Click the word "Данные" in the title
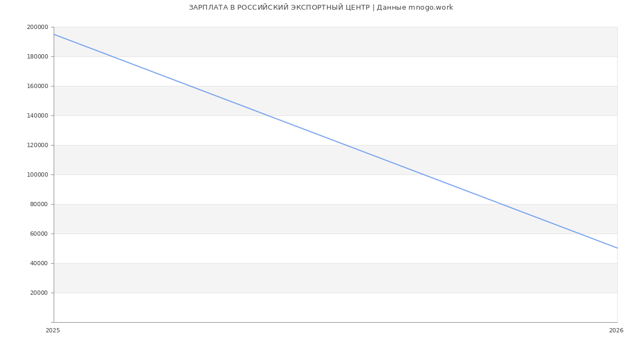This screenshot has height=349, width=644. [x=391, y=8]
